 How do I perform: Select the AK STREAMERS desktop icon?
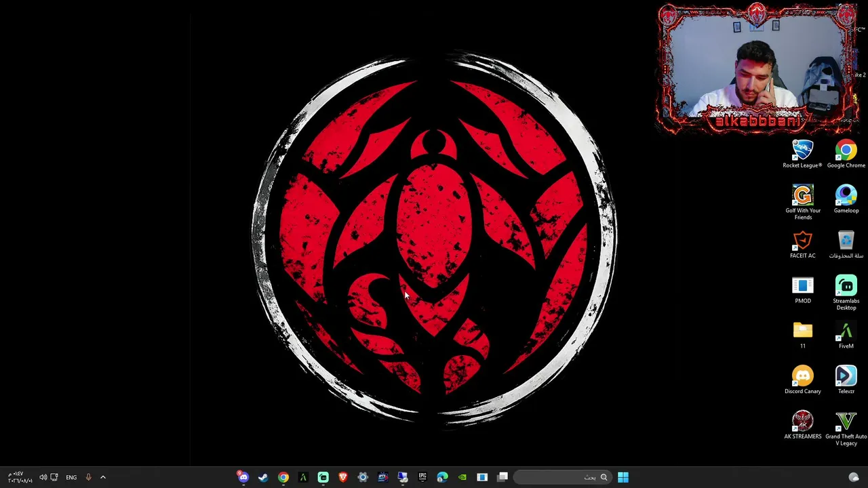[x=802, y=426]
